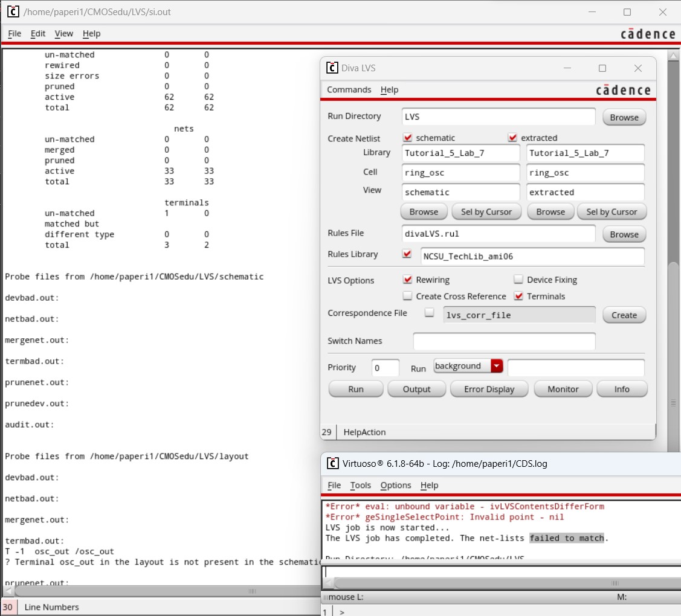Image resolution: width=681 pixels, height=616 pixels.
Task: Click the Cadence icon in Diva LVS title bar
Action: 332,68
